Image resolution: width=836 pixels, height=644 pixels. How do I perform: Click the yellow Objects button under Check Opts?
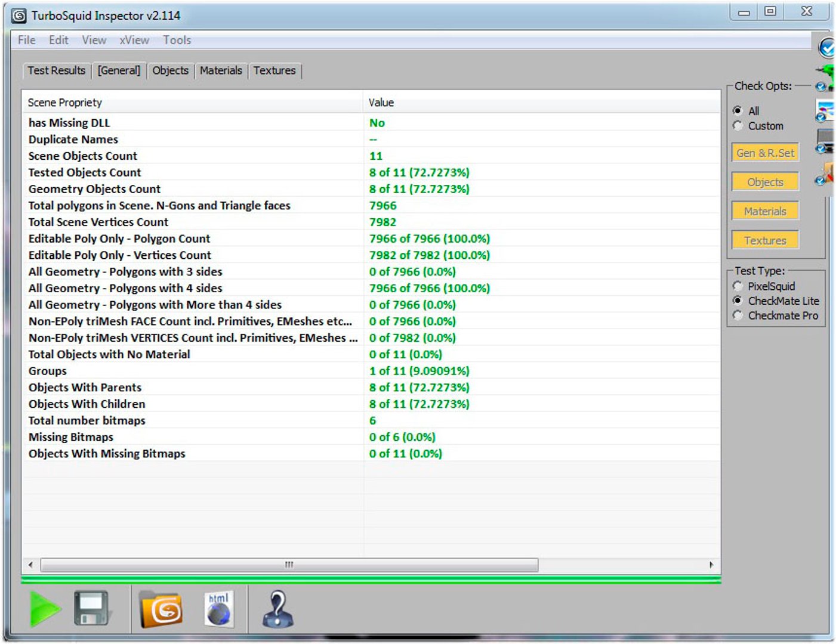[765, 182]
